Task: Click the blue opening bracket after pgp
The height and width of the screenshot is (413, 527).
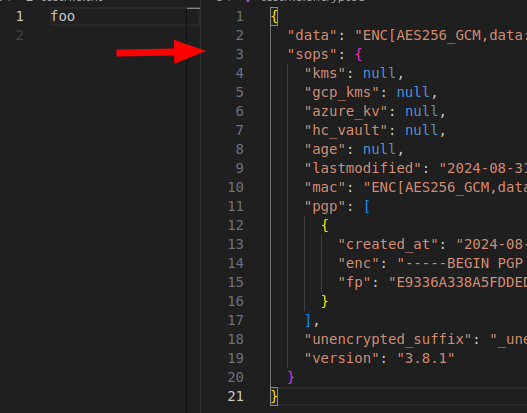Action: coord(367,206)
